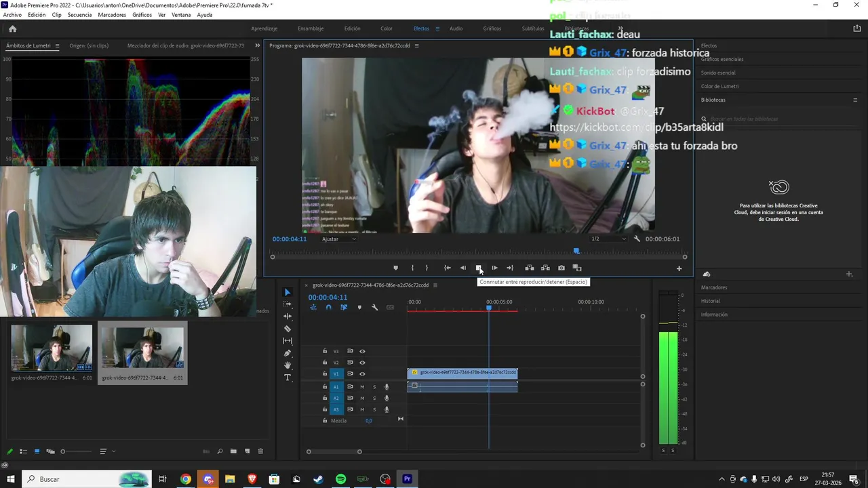868x488 pixels.
Task: Open quick export share icon
Action: [x=857, y=28]
